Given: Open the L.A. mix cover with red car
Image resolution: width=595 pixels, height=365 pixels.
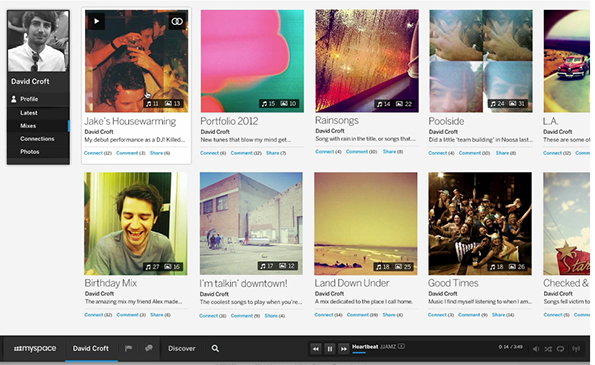Looking at the screenshot, I should point(567,61).
